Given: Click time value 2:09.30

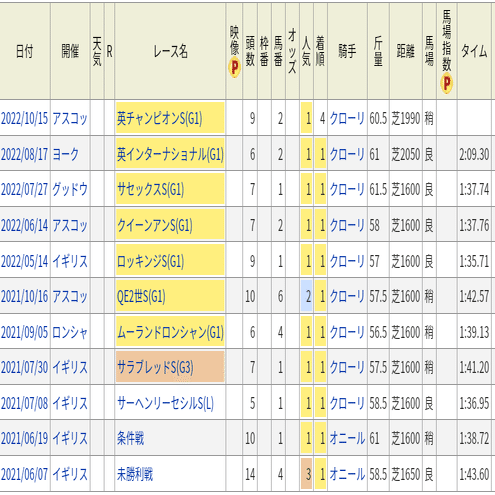Looking at the screenshot, I should [x=474, y=154].
